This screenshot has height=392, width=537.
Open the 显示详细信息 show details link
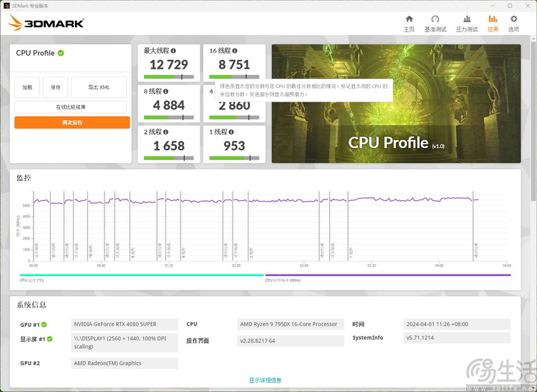tap(265, 380)
